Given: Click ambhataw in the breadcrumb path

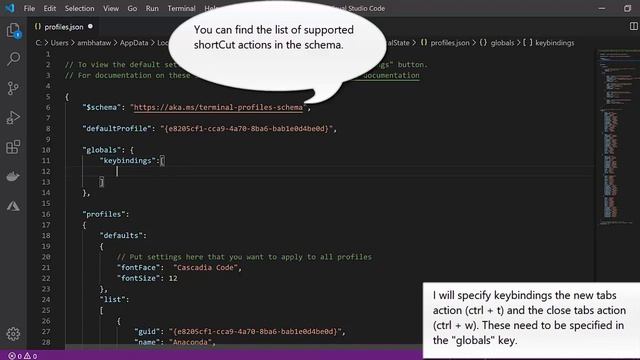Looking at the screenshot, I should [x=94, y=43].
